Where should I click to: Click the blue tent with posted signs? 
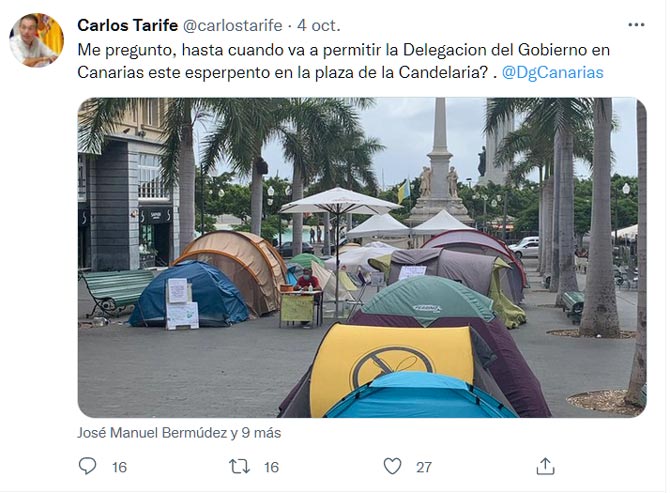coord(189,295)
